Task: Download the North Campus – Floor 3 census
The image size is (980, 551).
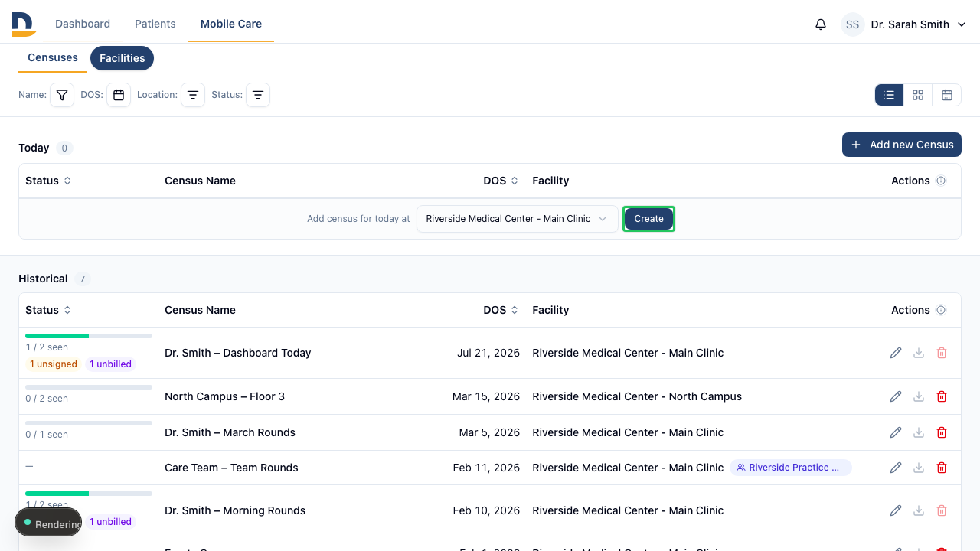Action: 919,396
